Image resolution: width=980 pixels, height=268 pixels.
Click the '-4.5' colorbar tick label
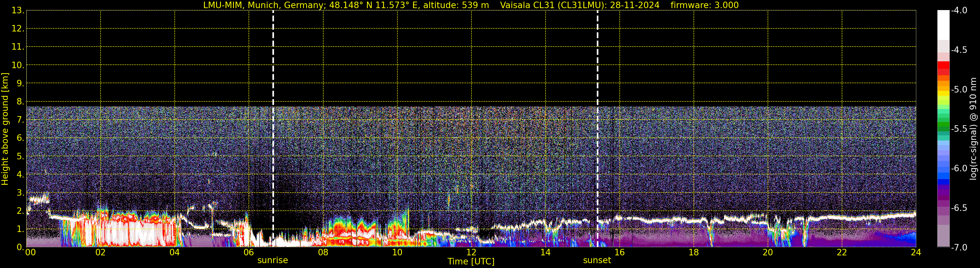[x=959, y=50]
